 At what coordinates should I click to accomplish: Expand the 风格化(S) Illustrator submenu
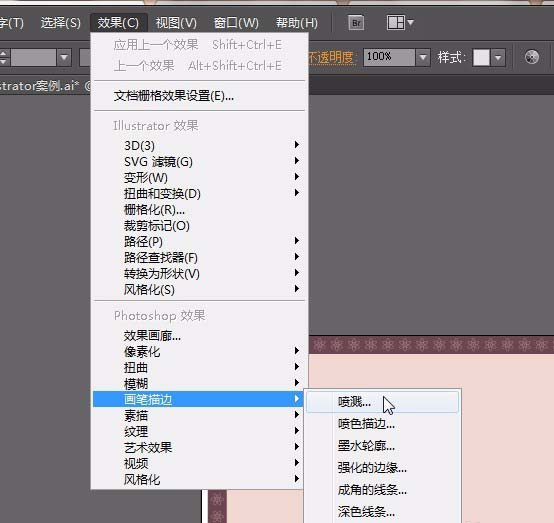(x=200, y=289)
